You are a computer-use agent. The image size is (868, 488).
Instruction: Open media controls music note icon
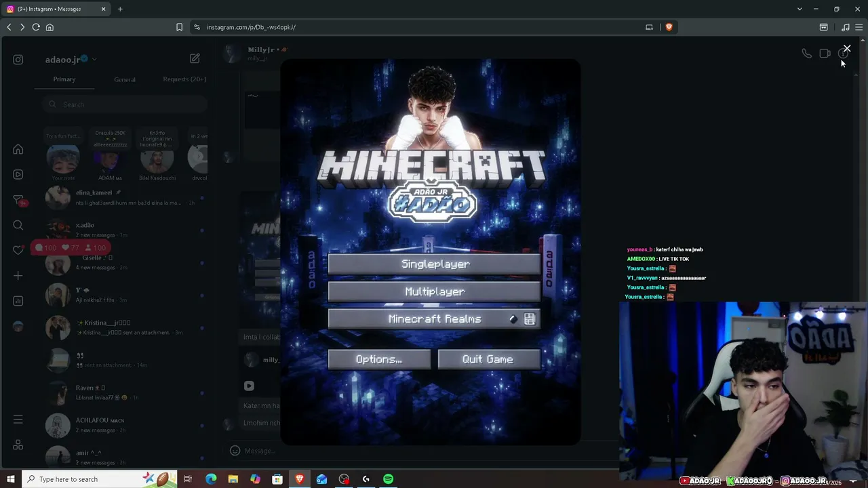coord(845,27)
